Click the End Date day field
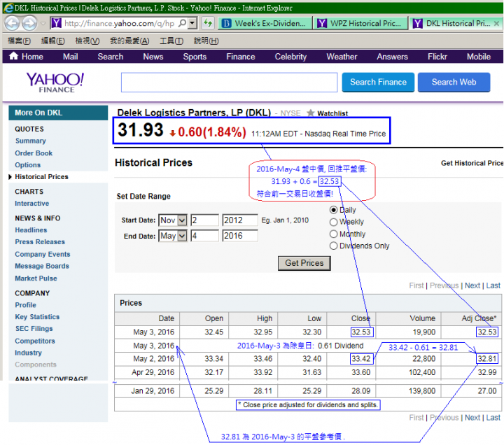This screenshot has height=445, width=504. [x=204, y=236]
